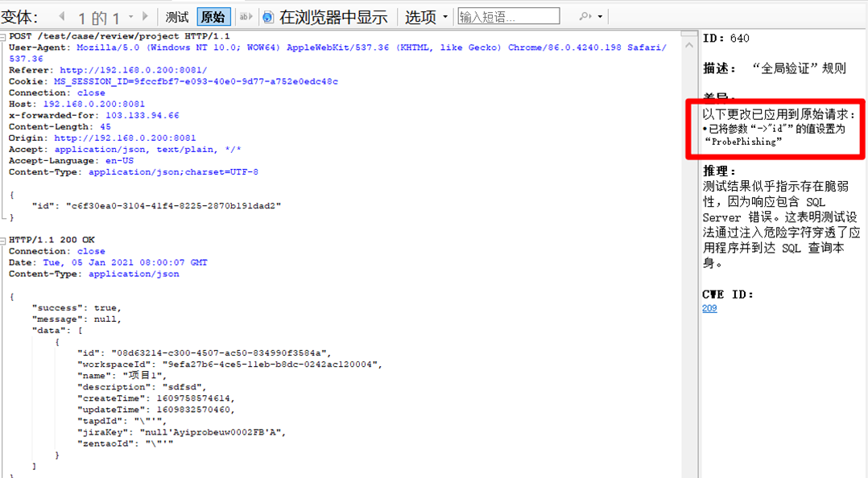The width and height of the screenshot is (868, 478).
Task: Click the "description": "sdfsd" line
Action: pos(142,387)
